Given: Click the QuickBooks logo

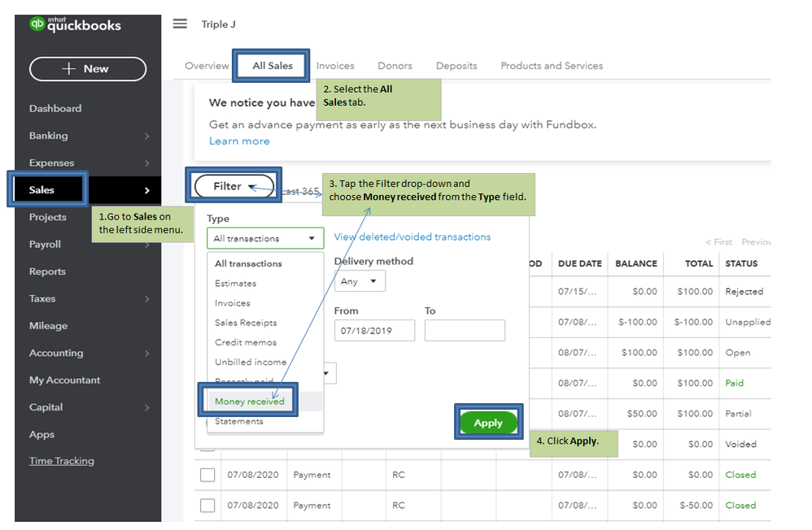Looking at the screenshot, I should 75,24.
